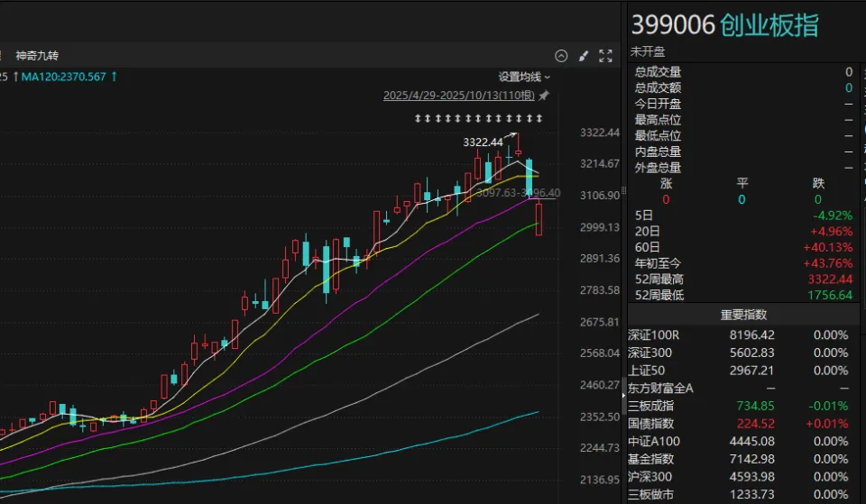Click the circular collapse chevron icon above chart
The width and height of the screenshot is (866, 504).
[x=561, y=56]
